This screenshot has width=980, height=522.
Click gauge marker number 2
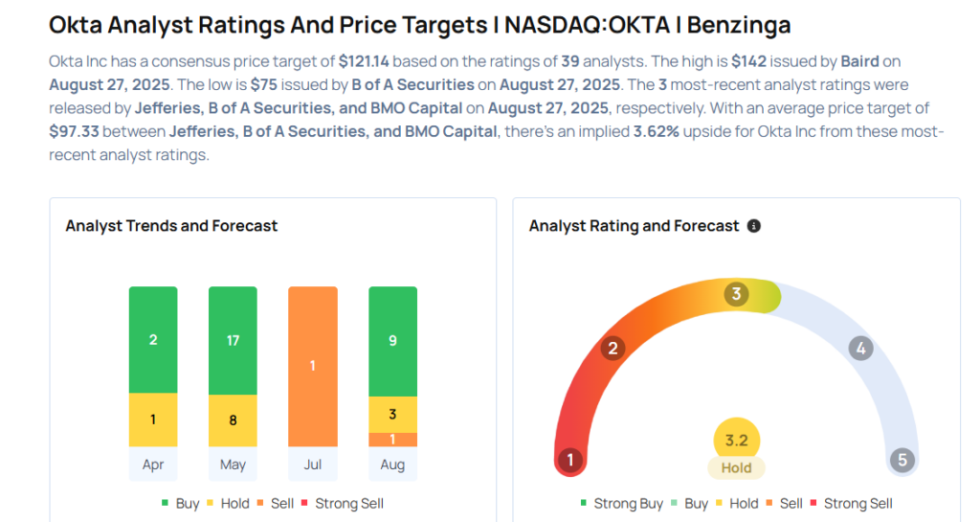pyautogui.click(x=612, y=349)
